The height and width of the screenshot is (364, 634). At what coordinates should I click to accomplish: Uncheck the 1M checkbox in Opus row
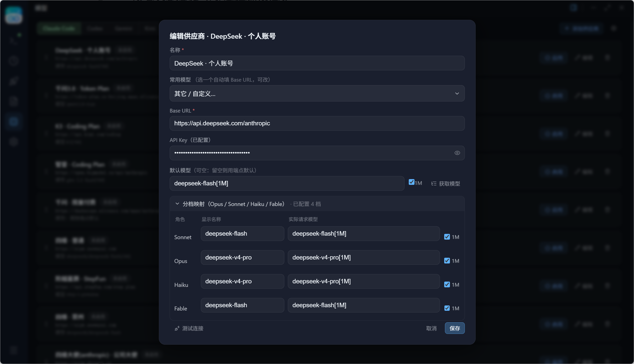pos(447,261)
